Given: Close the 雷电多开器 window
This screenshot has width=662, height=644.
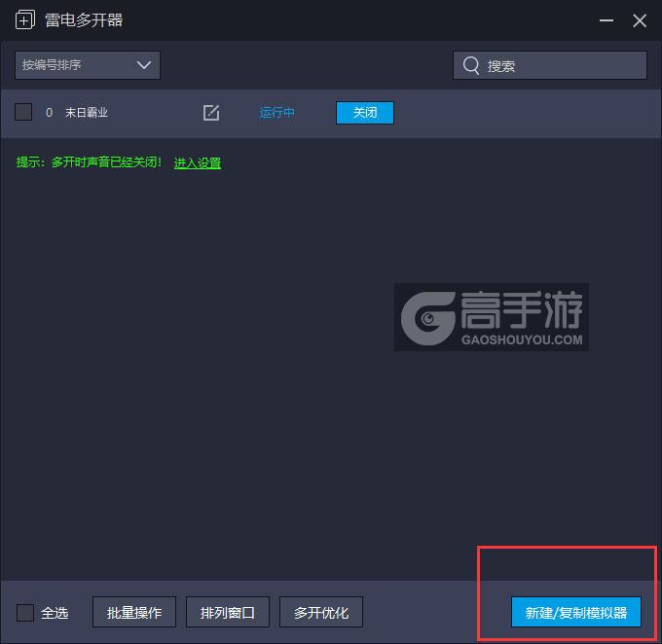Looking at the screenshot, I should [640, 20].
